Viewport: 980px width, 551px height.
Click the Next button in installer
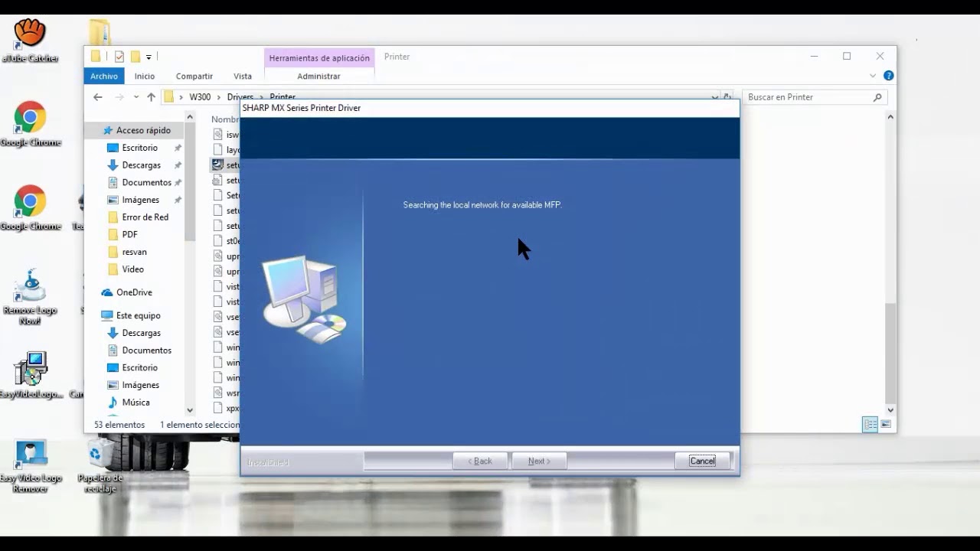pyautogui.click(x=539, y=461)
